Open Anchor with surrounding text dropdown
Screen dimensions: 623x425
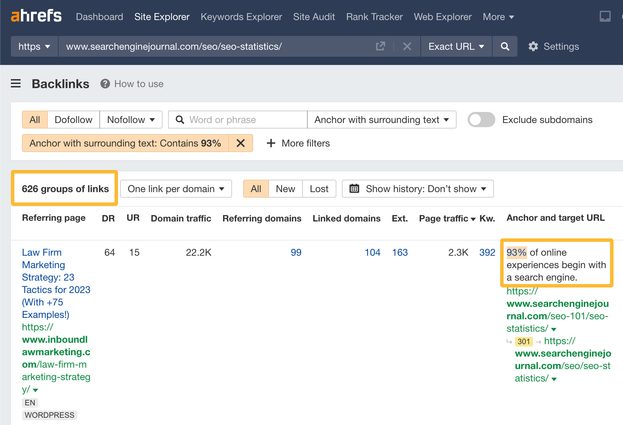(382, 120)
